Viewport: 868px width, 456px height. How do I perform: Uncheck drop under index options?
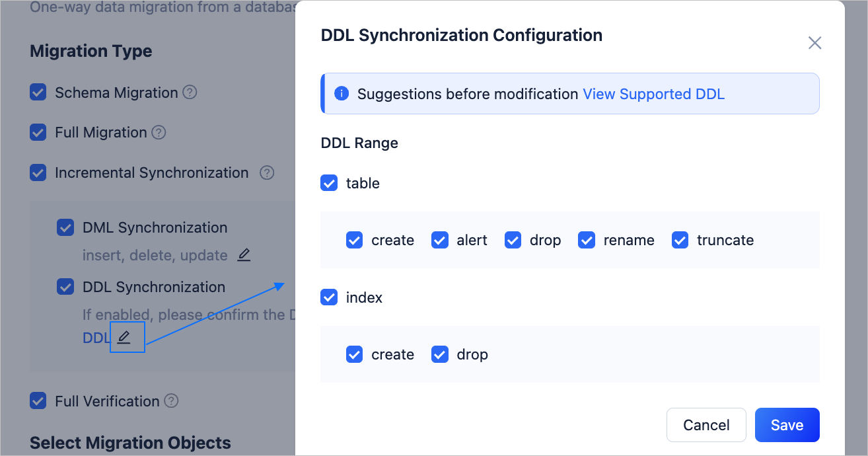click(x=440, y=354)
